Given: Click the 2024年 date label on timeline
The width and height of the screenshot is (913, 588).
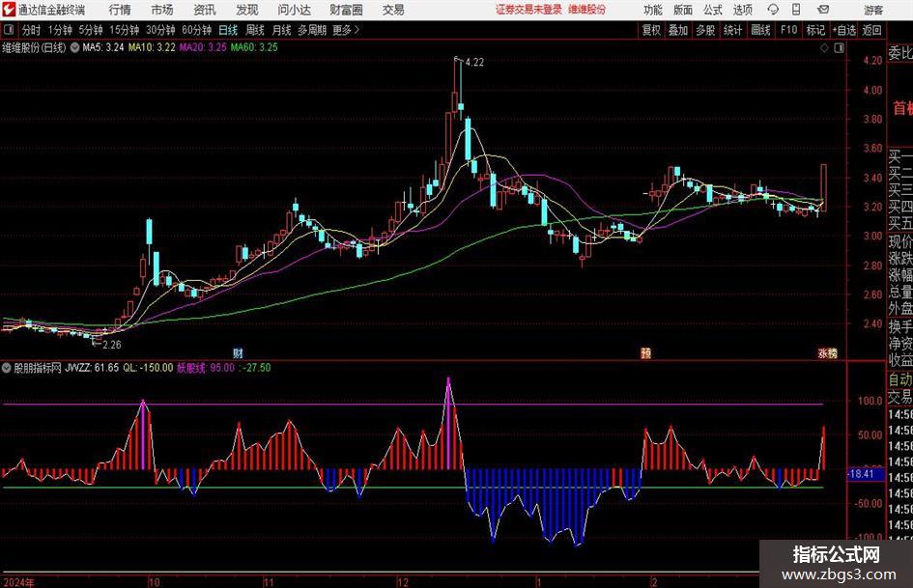Looking at the screenshot, I should tap(18, 582).
